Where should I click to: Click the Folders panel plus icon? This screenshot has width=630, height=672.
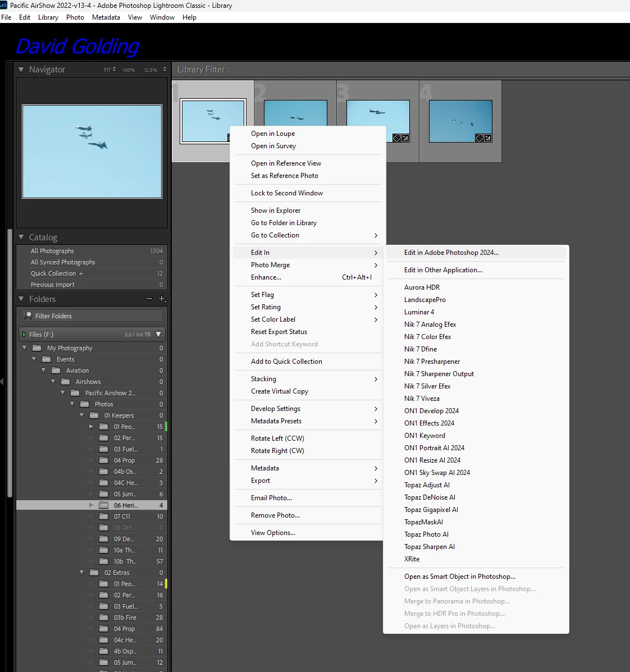pyautogui.click(x=162, y=299)
